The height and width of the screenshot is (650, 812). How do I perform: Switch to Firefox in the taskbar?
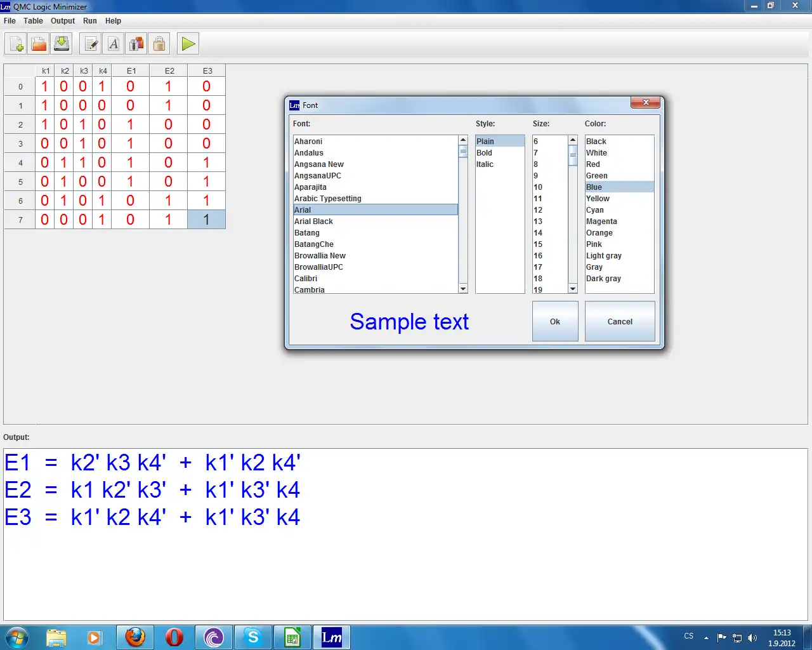tap(135, 637)
